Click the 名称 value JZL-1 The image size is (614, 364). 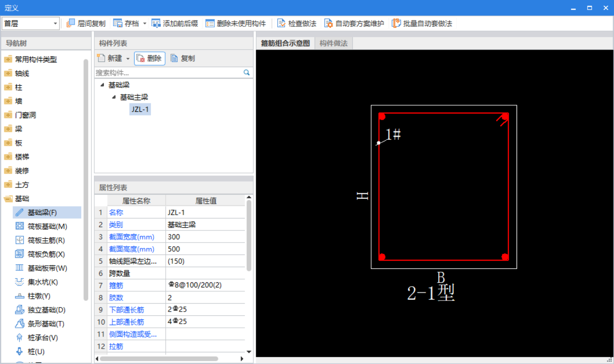click(205, 212)
